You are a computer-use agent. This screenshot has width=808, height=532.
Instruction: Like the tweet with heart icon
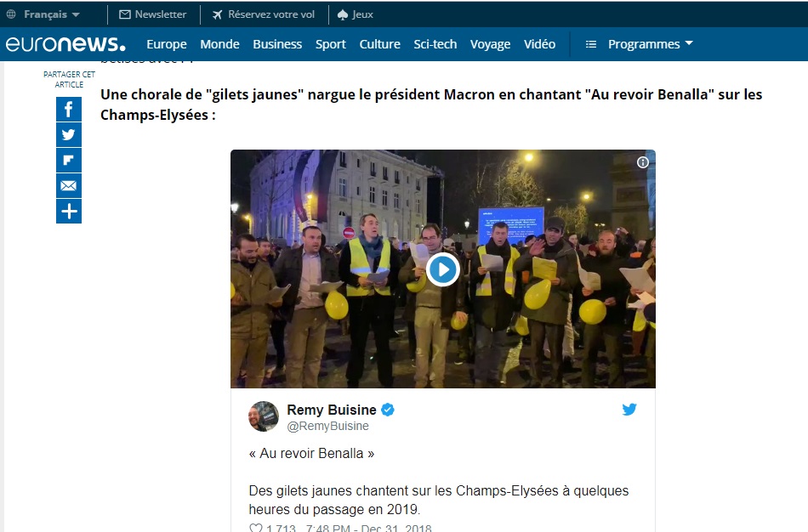click(256, 528)
